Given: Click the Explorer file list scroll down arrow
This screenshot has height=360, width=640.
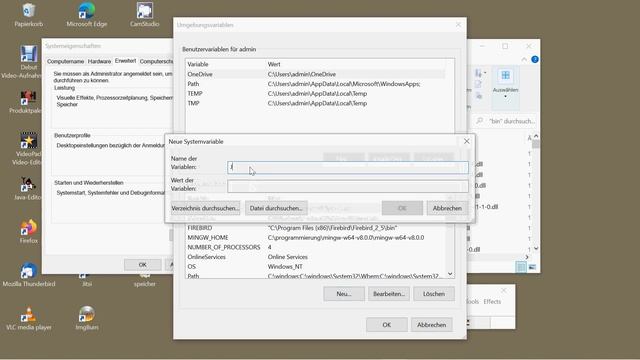Looking at the screenshot, I should coord(536,249).
